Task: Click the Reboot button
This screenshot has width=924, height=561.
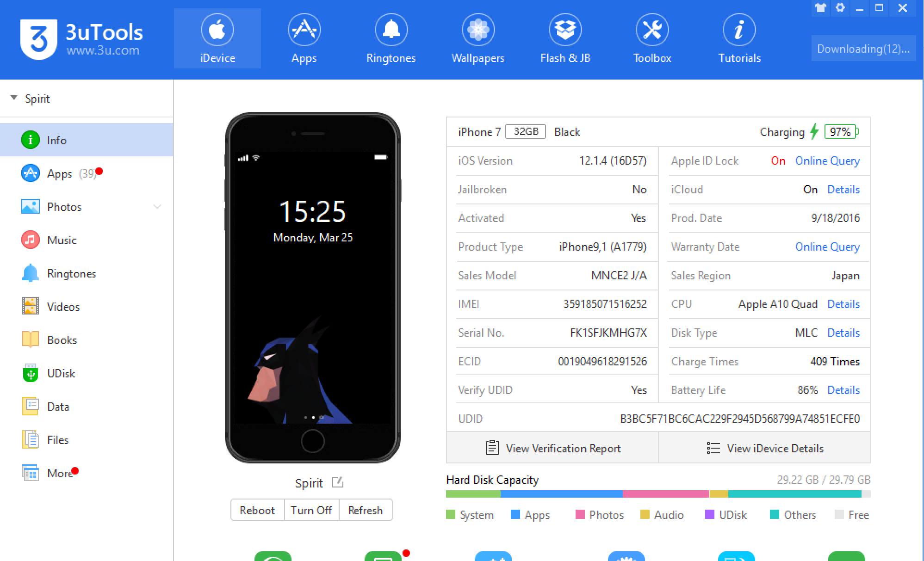Action: point(257,510)
